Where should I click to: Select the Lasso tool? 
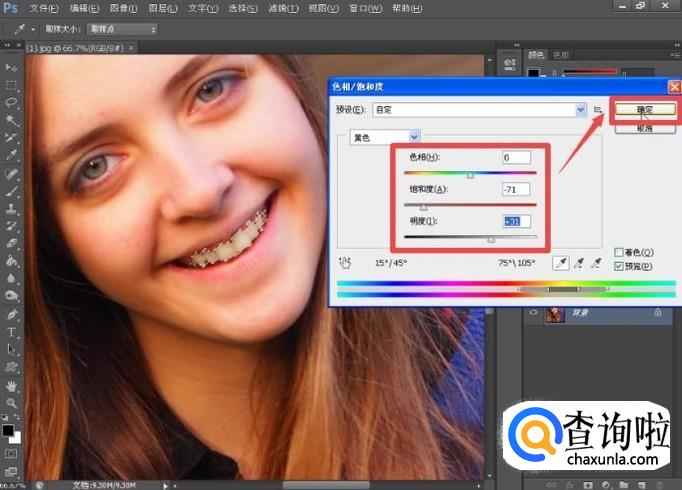(x=12, y=102)
